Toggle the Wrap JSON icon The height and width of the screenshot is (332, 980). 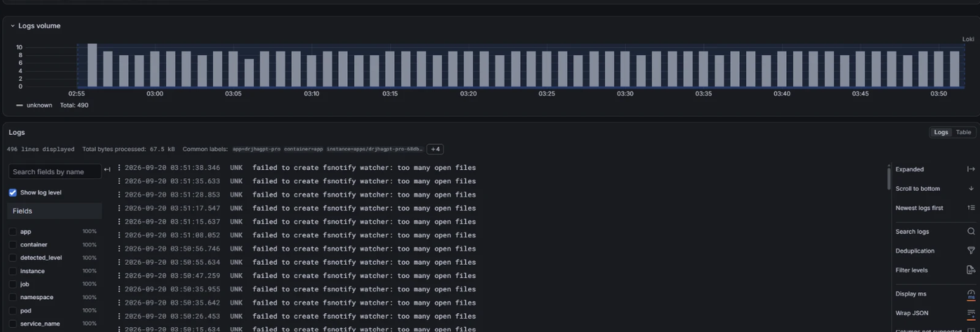click(971, 313)
